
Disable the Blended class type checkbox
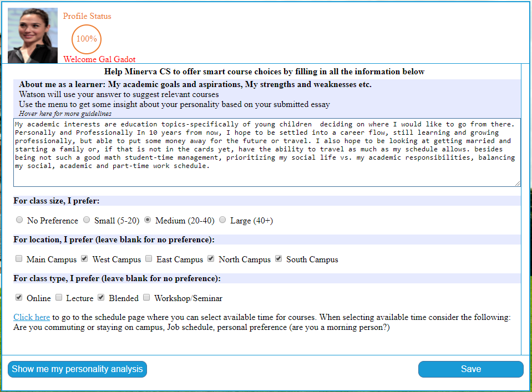[x=101, y=298]
